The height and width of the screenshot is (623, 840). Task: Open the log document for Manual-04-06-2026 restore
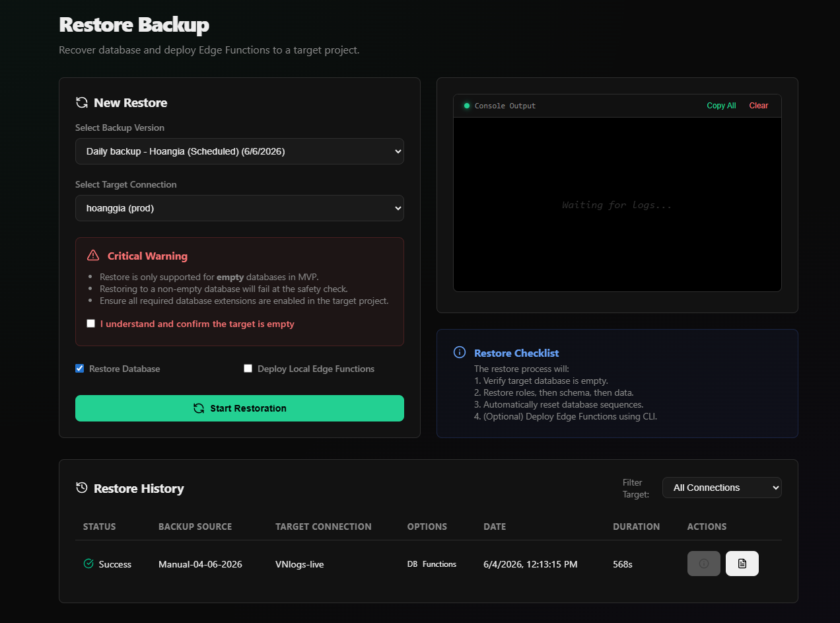[x=742, y=564]
